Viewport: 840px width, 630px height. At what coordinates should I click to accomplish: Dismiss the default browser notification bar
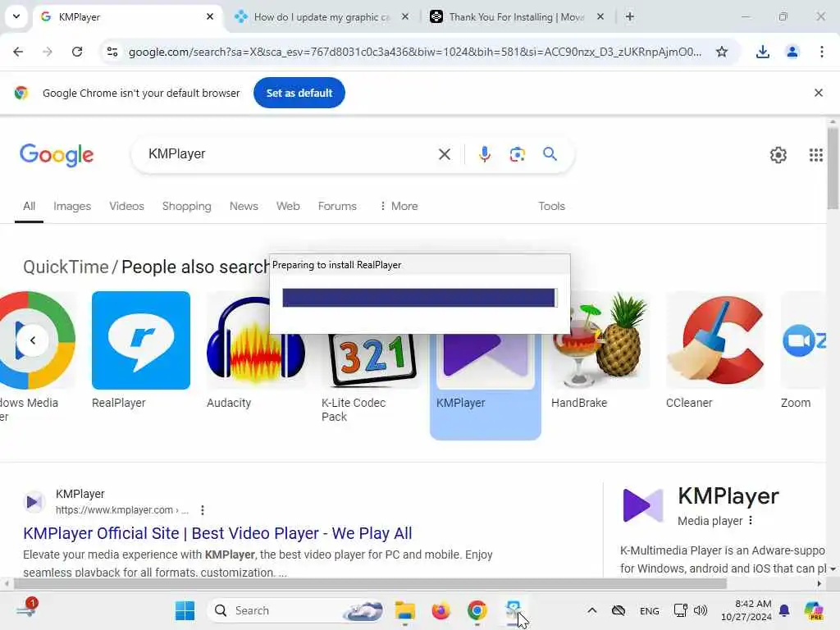point(818,93)
